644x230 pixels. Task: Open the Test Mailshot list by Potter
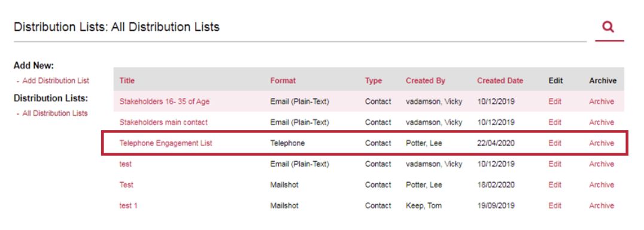tap(126, 185)
